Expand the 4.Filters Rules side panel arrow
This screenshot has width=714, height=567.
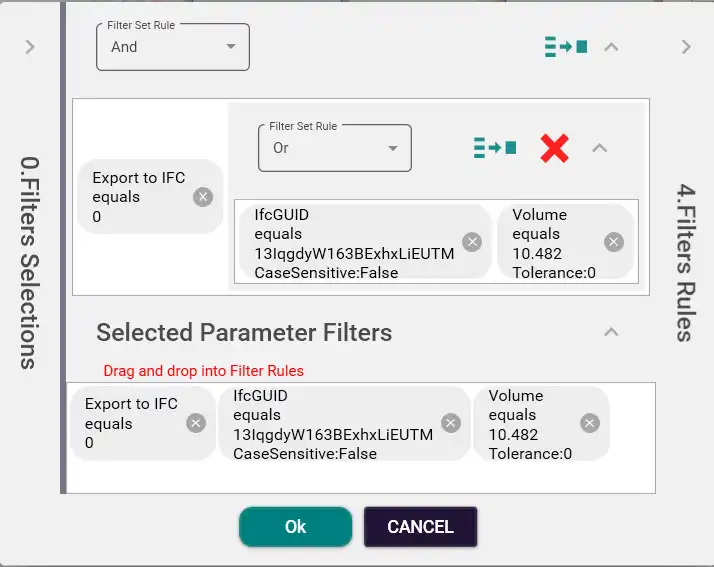tap(686, 47)
